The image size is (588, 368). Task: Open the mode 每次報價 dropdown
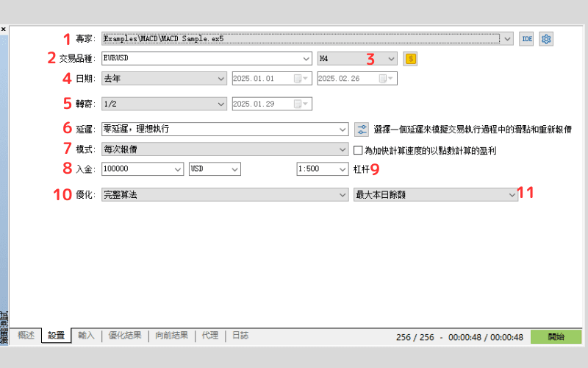pyautogui.click(x=225, y=149)
